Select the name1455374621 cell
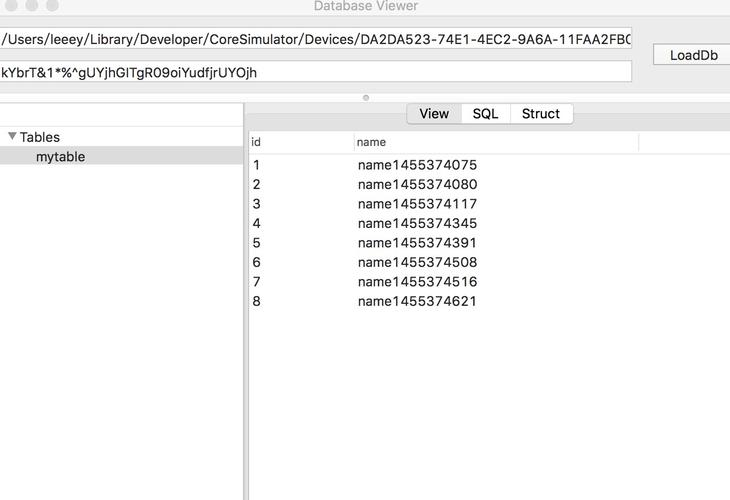Image resolution: width=730 pixels, height=500 pixels. pyautogui.click(x=417, y=302)
